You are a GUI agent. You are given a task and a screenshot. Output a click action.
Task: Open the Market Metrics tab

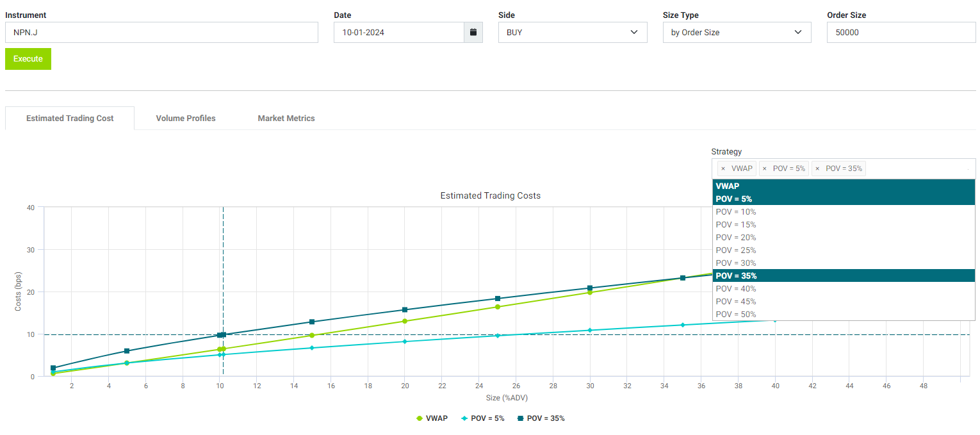click(x=286, y=118)
